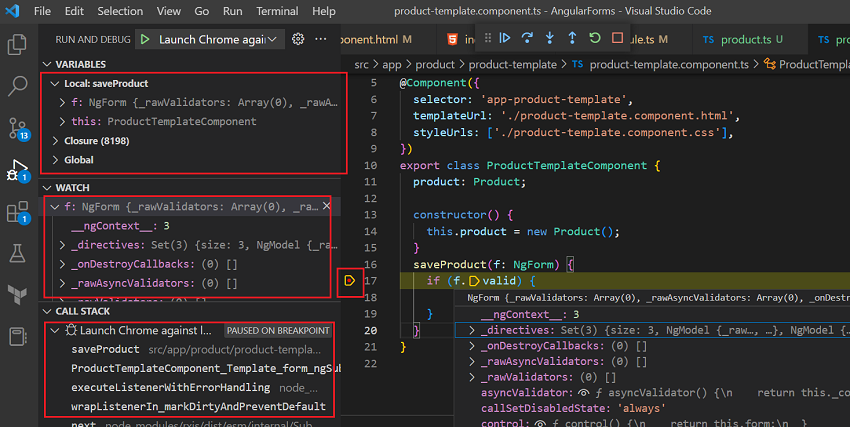Open Source Control view with 13 changes

(x=17, y=129)
